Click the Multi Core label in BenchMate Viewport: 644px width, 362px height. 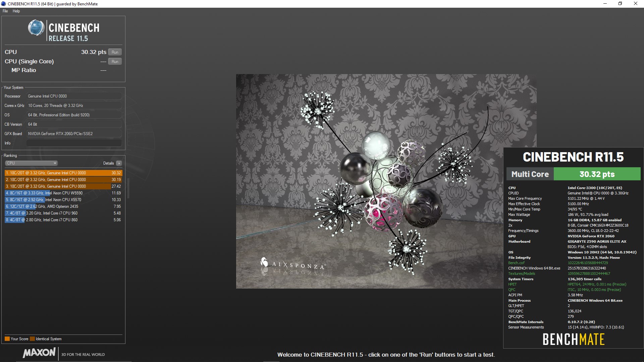[x=530, y=174]
